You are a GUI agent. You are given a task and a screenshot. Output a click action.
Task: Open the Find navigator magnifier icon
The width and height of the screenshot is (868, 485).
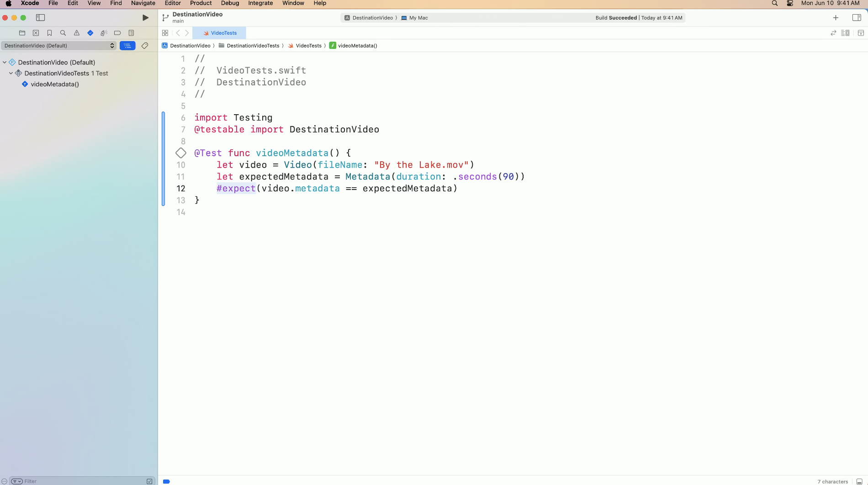(x=63, y=33)
